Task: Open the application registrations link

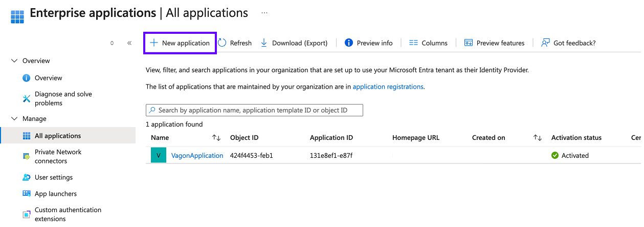Action: click(x=388, y=87)
